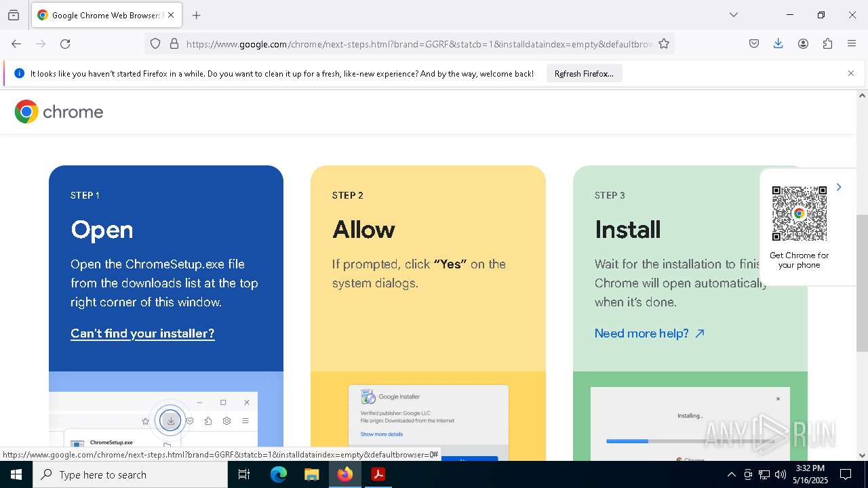Open Firefox View tab-list icon

[14, 15]
